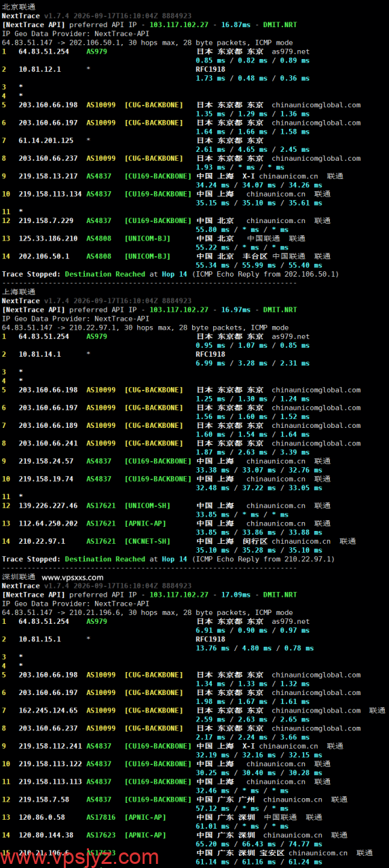389x868 pixels.
Task: Select hop IP 219.158.19.74
Action: pos(46,479)
